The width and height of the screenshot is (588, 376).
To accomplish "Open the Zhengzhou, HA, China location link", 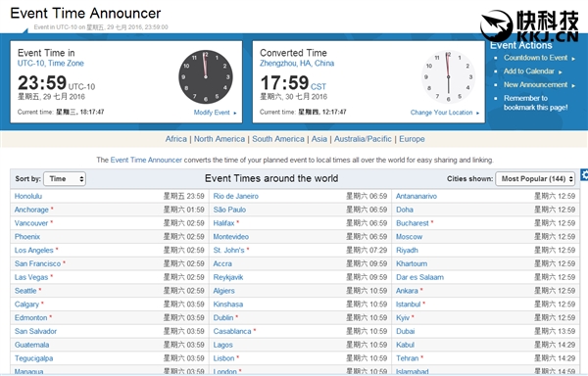I will tap(297, 64).
